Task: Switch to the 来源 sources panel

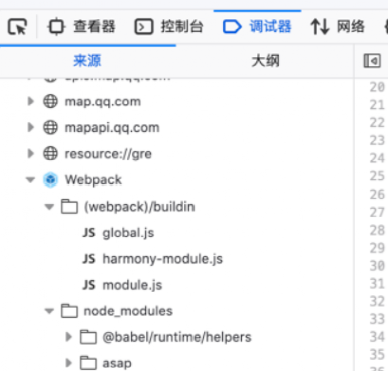Action: click(x=87, y=61)
